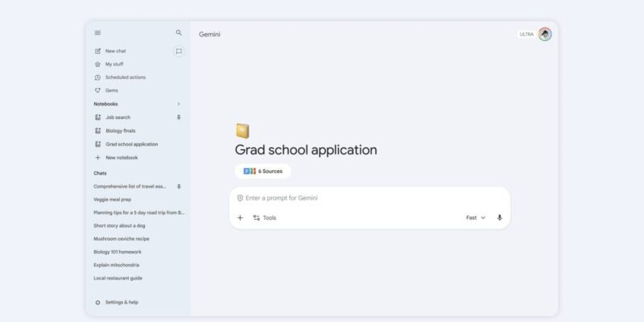Screen dimensions: 644x322
Task: Create a New notebook
Action: coord(122,158)
